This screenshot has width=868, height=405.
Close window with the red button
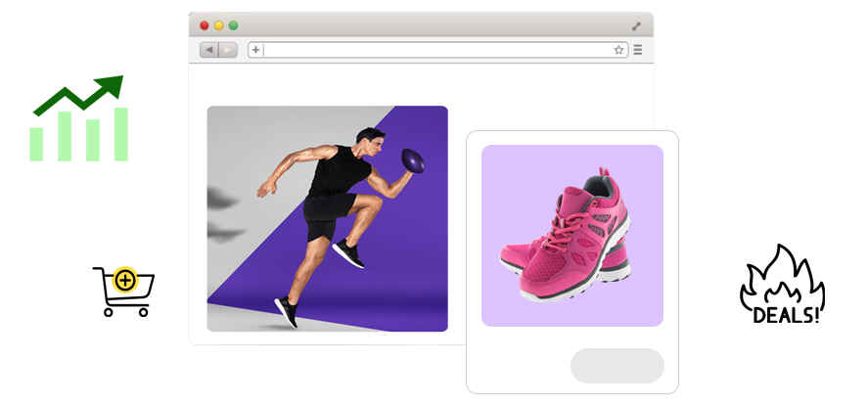click(205, 25)
